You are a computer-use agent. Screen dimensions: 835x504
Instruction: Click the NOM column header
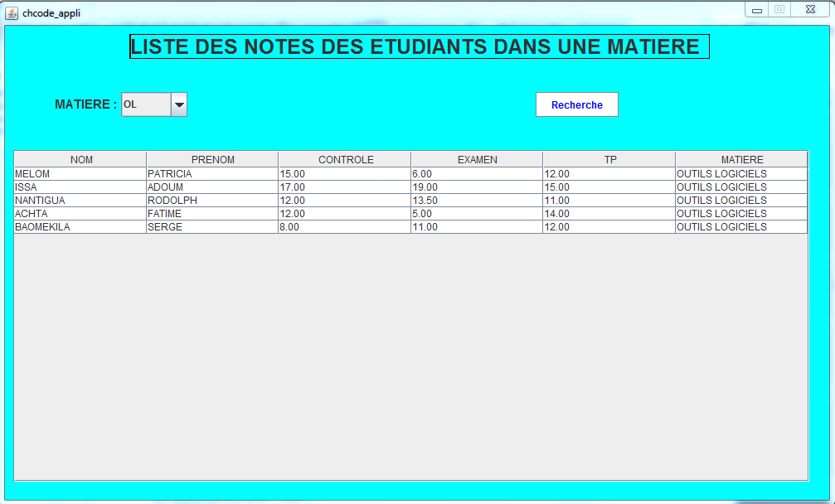80,160
